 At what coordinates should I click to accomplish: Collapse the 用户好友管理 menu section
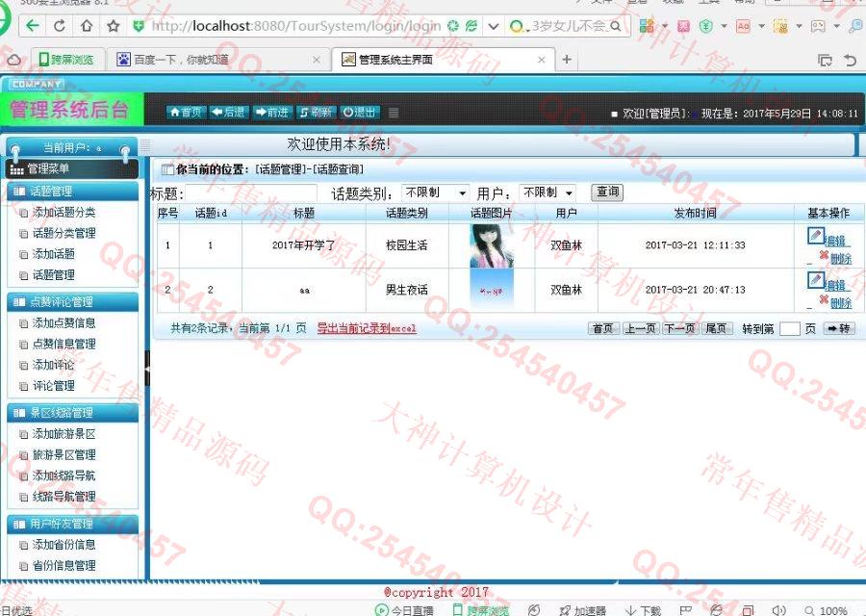point(73,524)
